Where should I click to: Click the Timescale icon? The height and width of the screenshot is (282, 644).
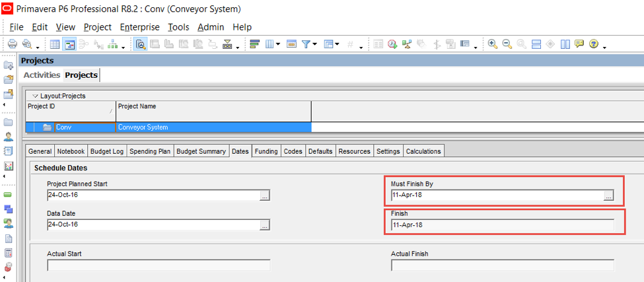tap(291, 44)
